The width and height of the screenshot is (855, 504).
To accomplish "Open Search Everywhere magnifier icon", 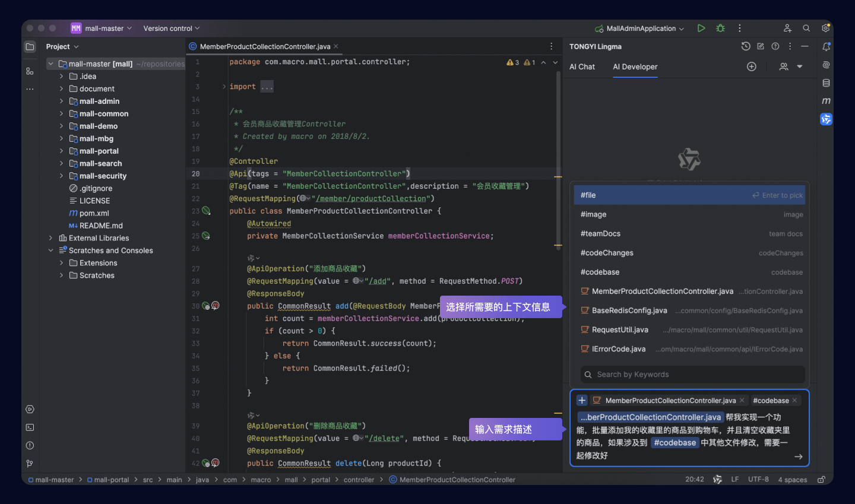I will [806, 28].
